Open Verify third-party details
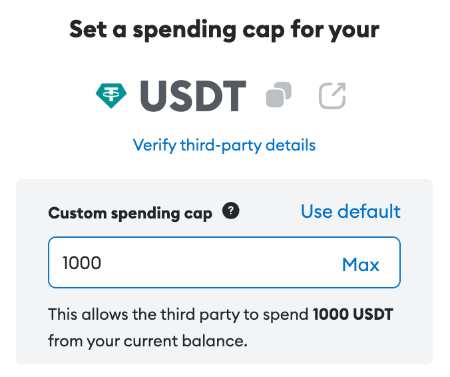The width and height of the screenshot is (450, 377). 224,145
